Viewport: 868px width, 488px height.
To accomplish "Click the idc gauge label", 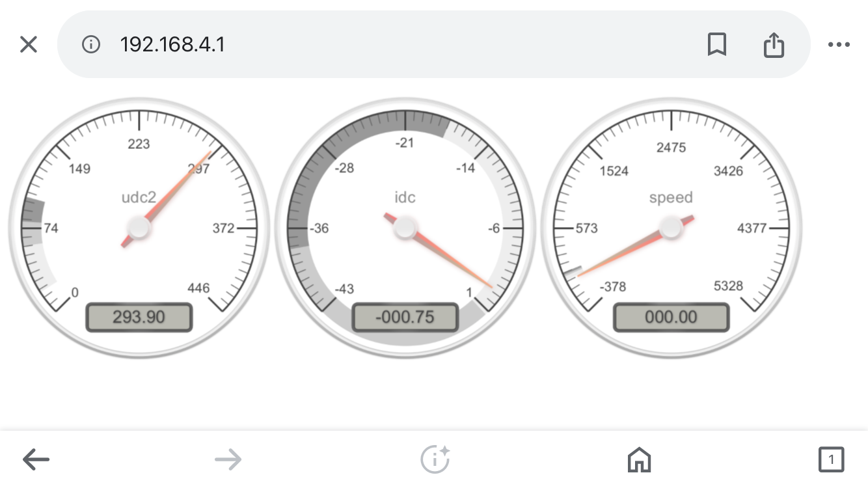I will click(x=405, y=197).
